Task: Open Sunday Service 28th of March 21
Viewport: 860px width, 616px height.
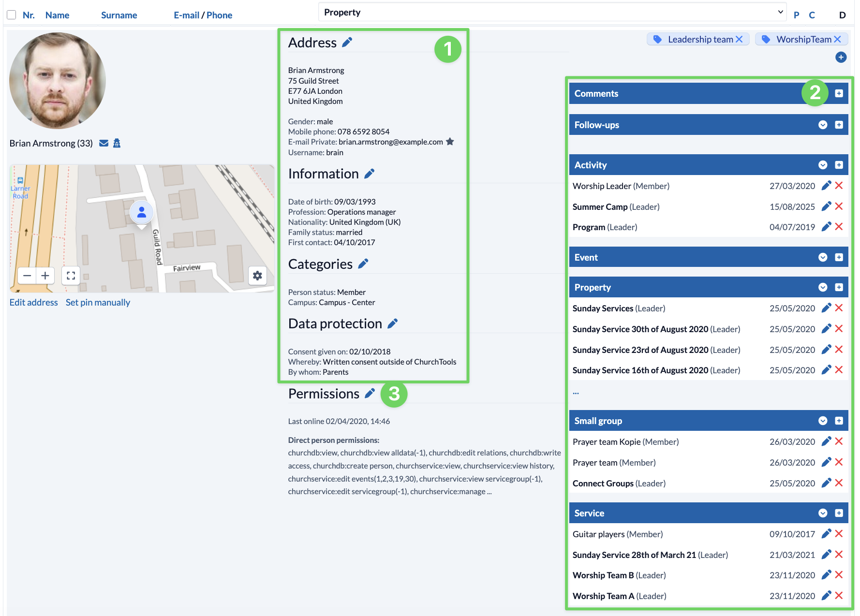Action: tap(634, 555)
